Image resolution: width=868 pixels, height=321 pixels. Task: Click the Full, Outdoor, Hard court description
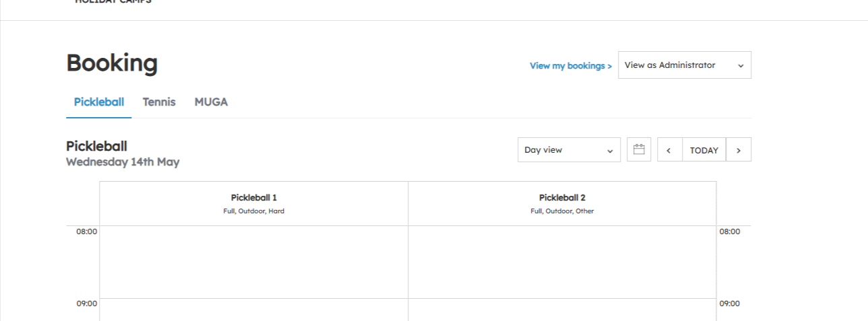coord(254,211)
